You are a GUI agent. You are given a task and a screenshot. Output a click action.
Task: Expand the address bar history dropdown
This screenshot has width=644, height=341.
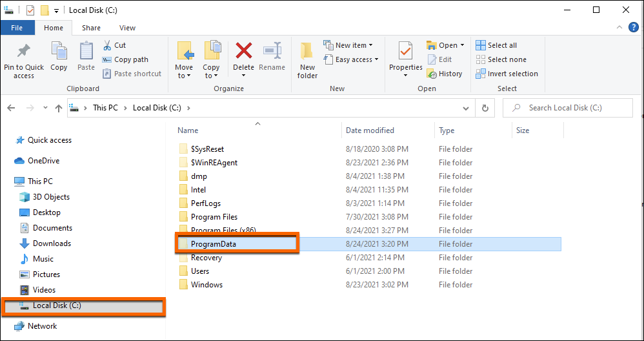pyautogui.click(x=466, y=108)
